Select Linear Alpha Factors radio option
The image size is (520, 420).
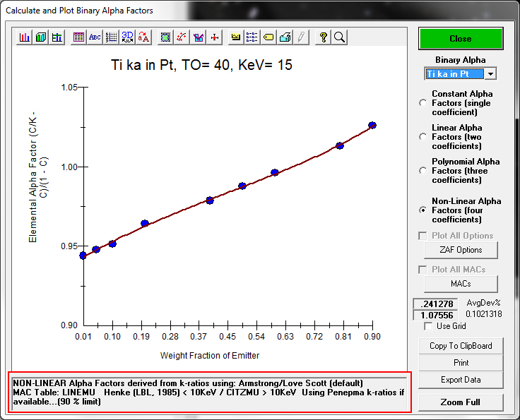point(423,137)
